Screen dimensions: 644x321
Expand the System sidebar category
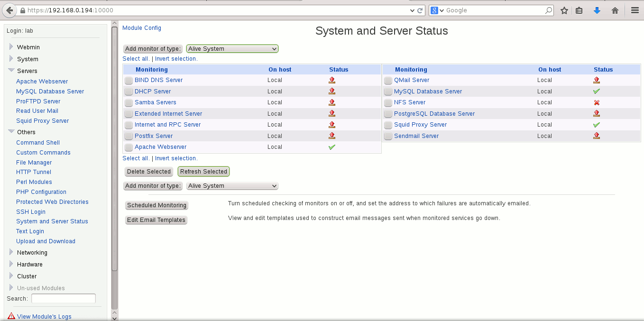11,58
